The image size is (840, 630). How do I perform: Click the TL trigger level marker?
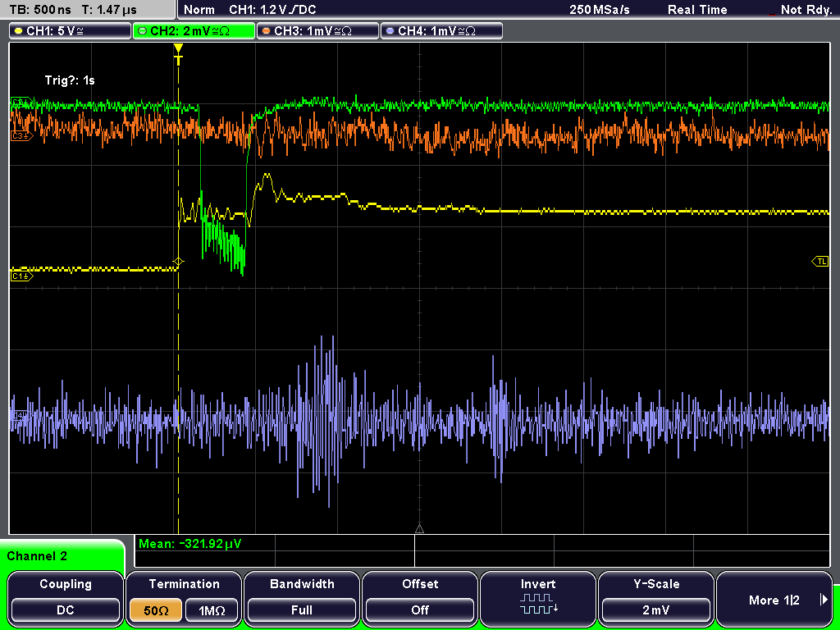coord(820,262)
